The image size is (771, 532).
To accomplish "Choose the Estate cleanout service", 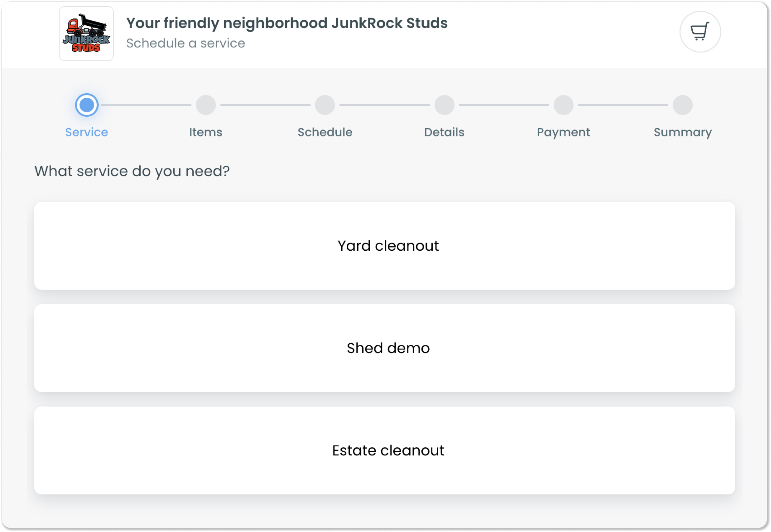I will click(385, 450).
